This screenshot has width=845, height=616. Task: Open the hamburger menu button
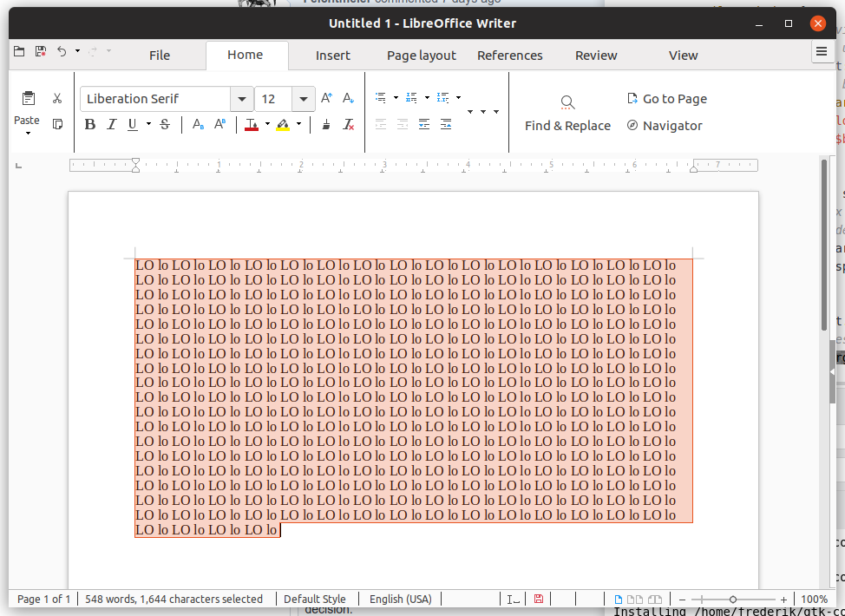(822, 52)
